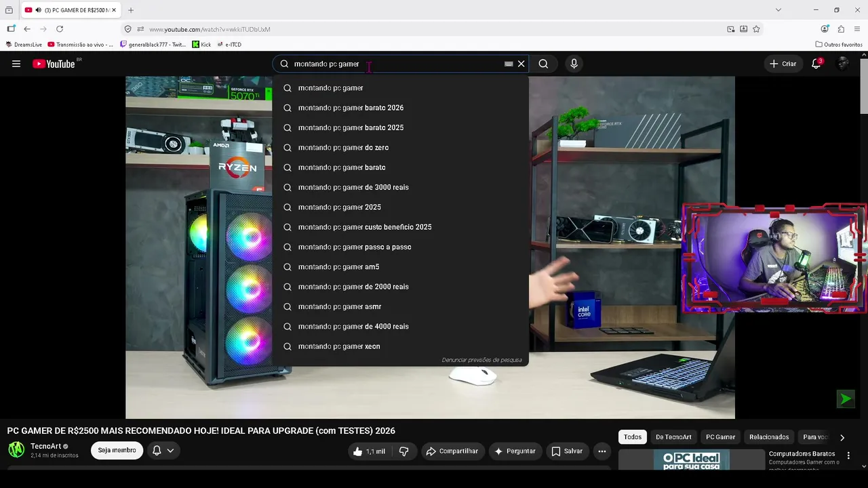Viewport: 868px width, 488px height.
Task: Open the browser profile account icon
Action: coord(825,29)
